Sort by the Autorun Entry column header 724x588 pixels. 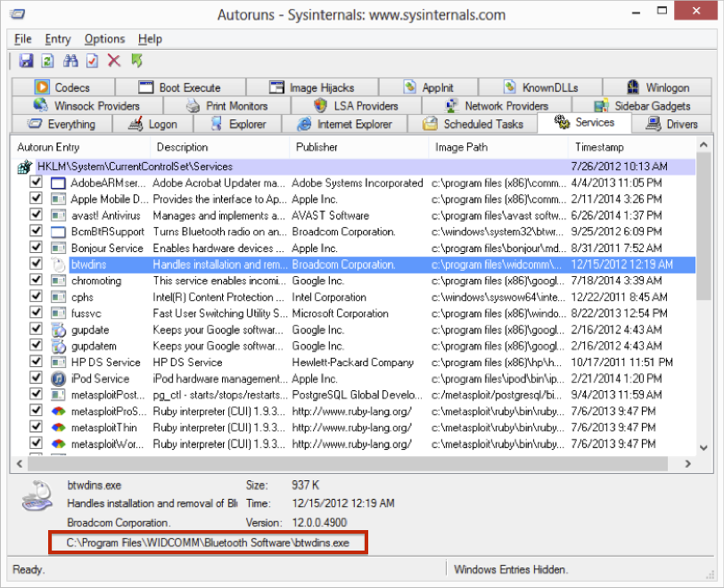coord(80,147)
